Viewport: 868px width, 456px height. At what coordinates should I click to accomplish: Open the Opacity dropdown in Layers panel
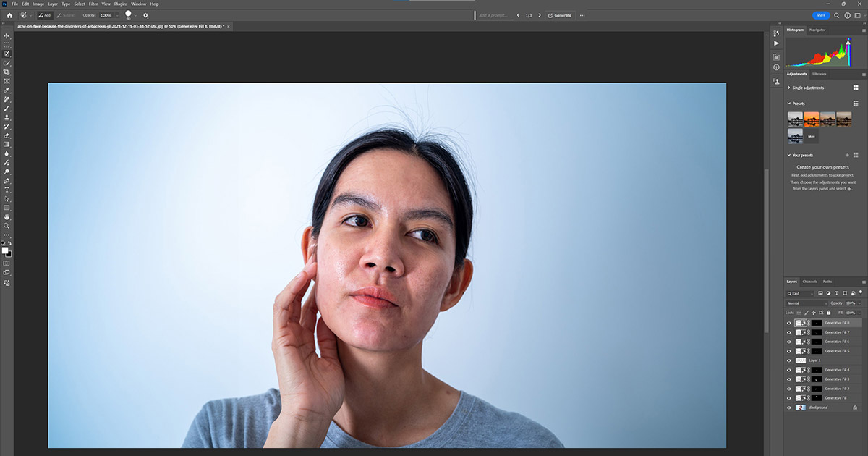pos(859,302)
